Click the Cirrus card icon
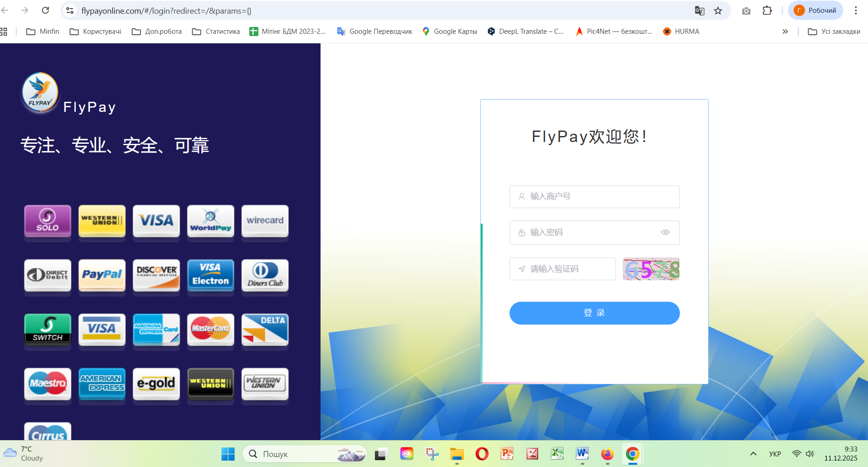 47,431
